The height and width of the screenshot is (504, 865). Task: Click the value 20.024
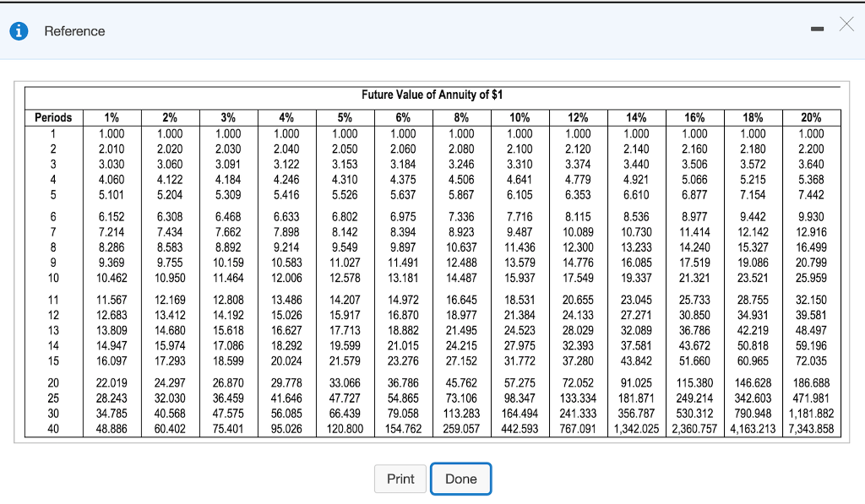[286, 360]
